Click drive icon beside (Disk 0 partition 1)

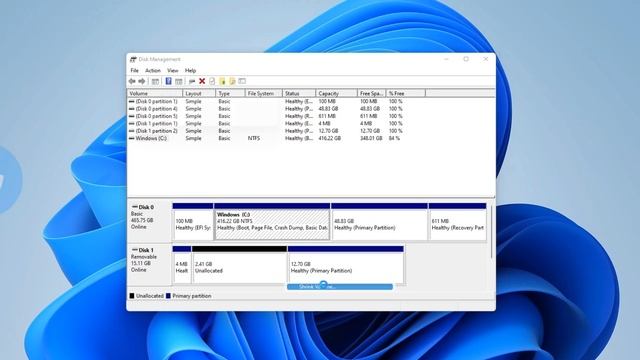coord(131,101)
